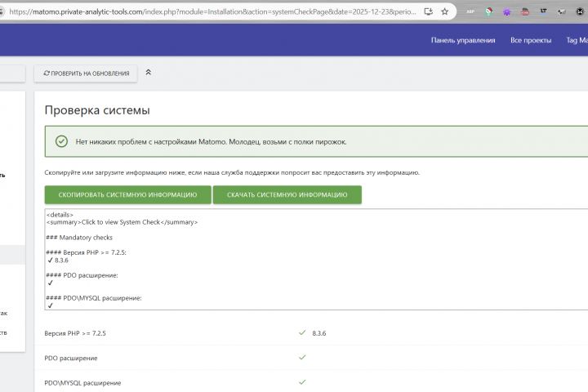Click the green success checkmark circle icon
Image resolution: width=588 pixels, height=392 pixels.
[x=61, y=141]
